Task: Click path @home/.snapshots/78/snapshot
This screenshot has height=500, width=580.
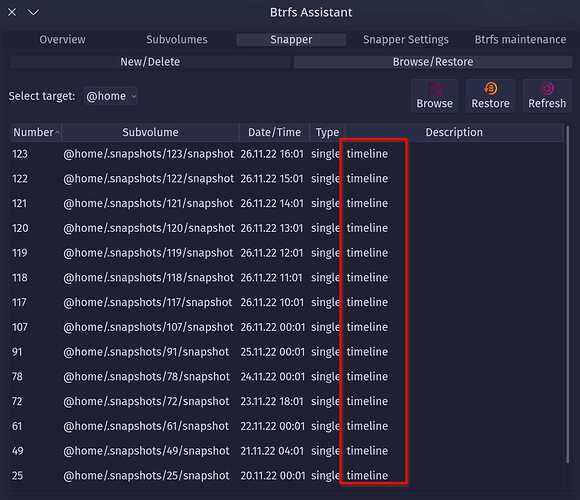Action: click(x=146, y=377)
